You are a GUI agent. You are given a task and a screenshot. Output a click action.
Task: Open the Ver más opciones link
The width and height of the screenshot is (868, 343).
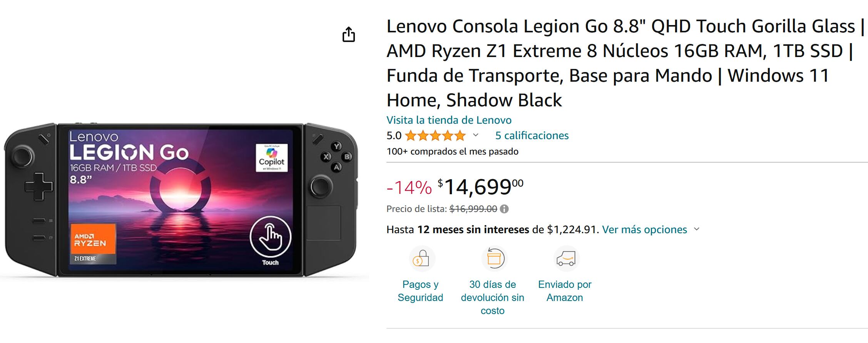(x=644, y=230)
